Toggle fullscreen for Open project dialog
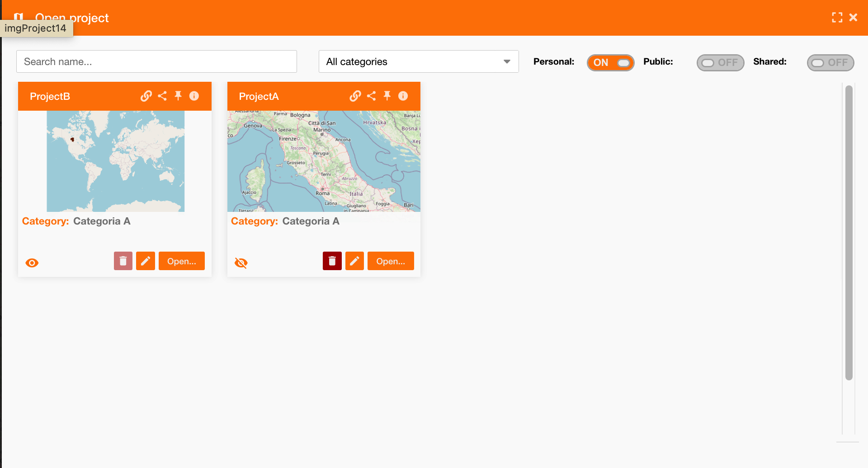 click(x=837, y=17)
